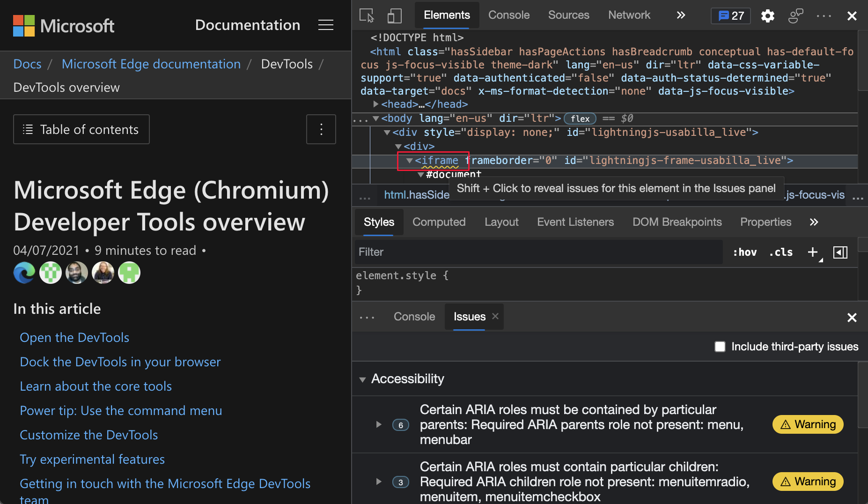Screen dimensions: 868x504
Task: Open the feedback icon showing 27 messages
Action: (730, 15)
